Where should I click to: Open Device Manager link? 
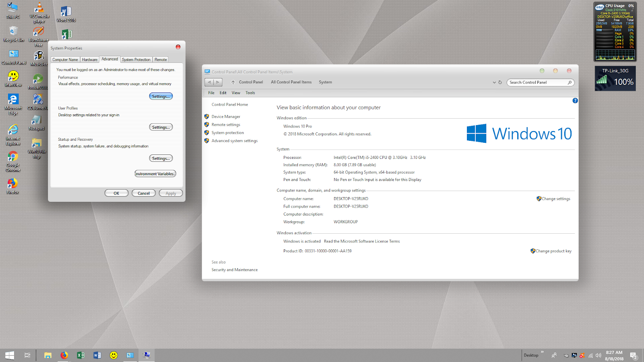pyautogui.click(x=226, y=117)
